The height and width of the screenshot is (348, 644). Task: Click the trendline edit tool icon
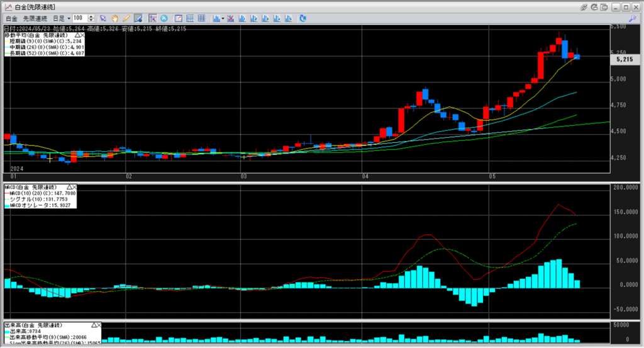[138, 18]
